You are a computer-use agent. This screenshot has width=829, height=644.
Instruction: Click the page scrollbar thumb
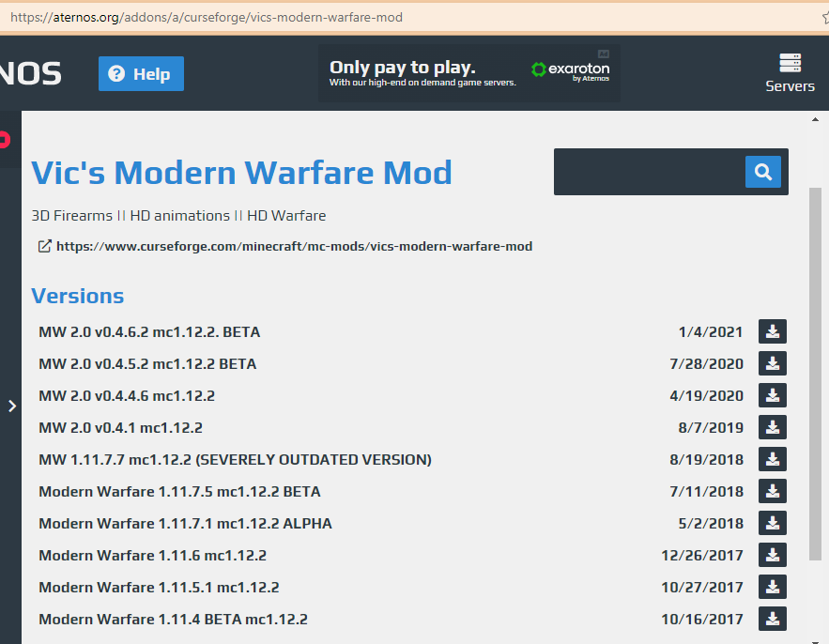[815, 374]
